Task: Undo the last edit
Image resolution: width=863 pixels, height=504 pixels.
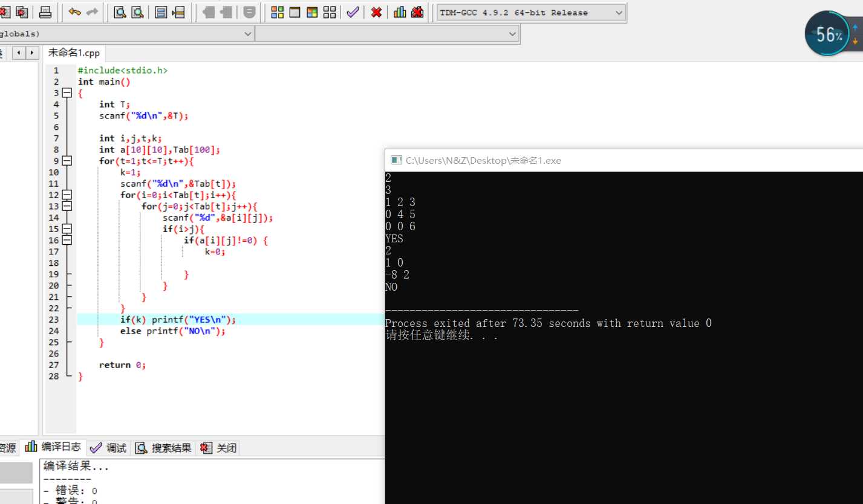Action: tap(75, 12)
